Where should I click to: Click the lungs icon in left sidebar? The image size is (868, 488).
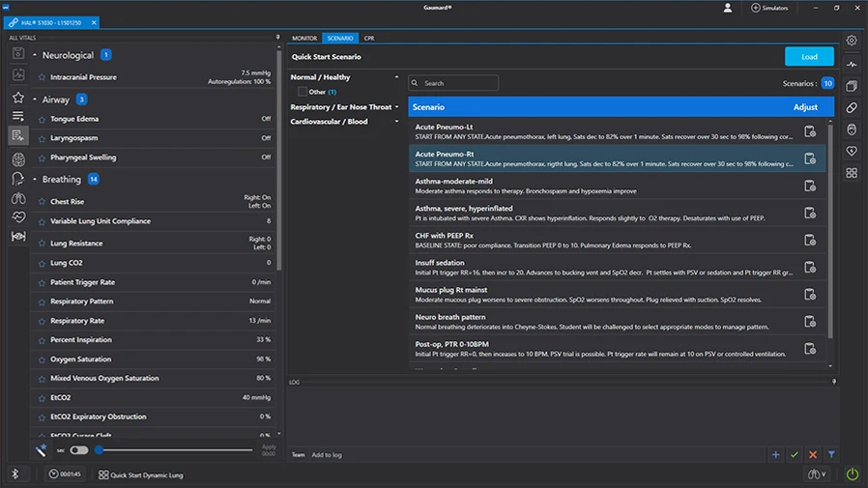coord(18,198)
